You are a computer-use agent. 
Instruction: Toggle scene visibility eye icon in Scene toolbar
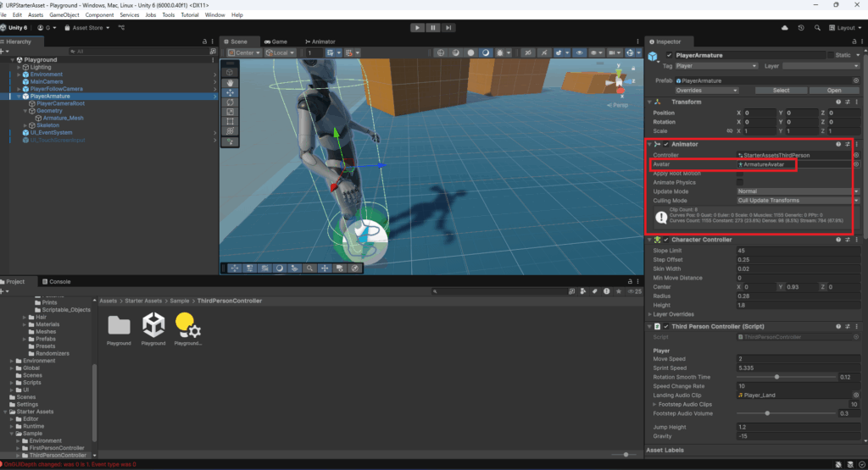pyautogui.click(x=580, y=53)
